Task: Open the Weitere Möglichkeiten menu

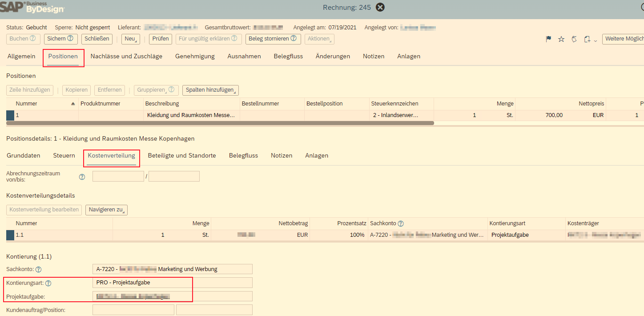Action: tap(623, 39)
